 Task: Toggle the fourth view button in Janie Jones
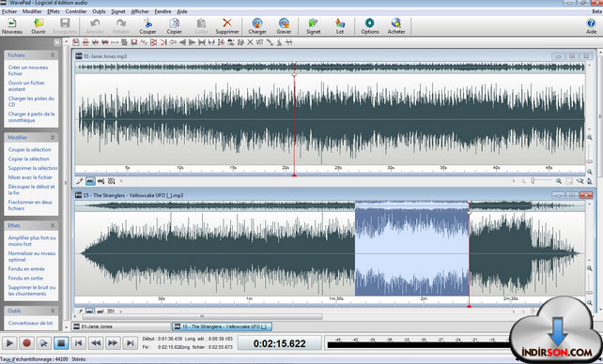pos(111,181)
